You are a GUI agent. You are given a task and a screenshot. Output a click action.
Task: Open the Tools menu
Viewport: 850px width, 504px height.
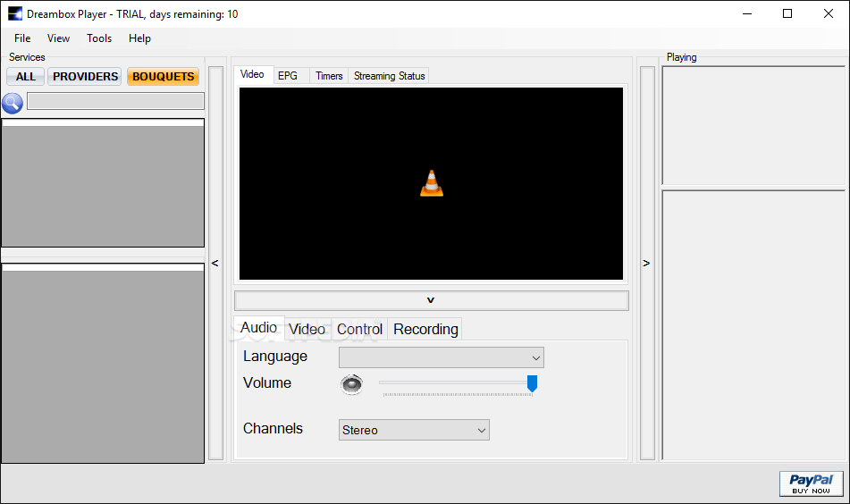point(99,38)
